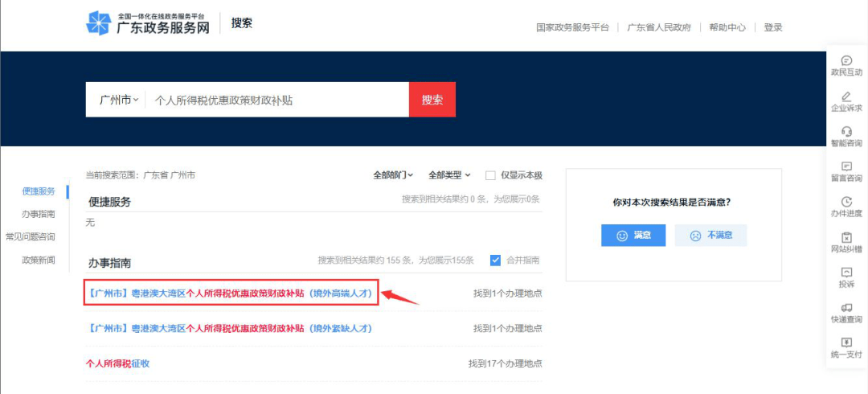
Task: Open 智能咨询 headset icon
Action: [845, 132]
